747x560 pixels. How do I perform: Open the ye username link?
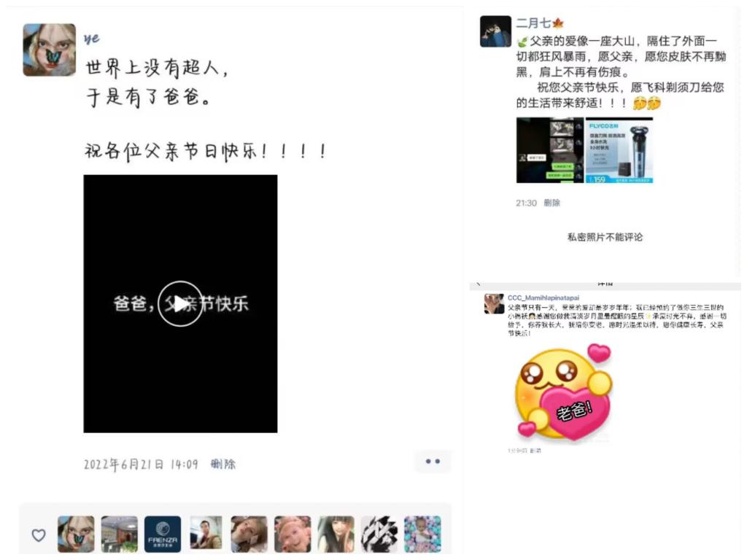point(91,38)
